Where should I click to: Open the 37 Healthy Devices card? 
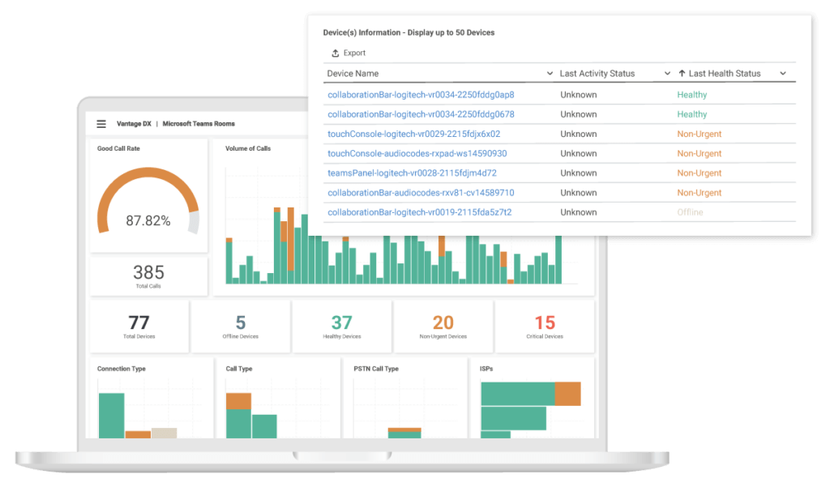pos(341,326)
